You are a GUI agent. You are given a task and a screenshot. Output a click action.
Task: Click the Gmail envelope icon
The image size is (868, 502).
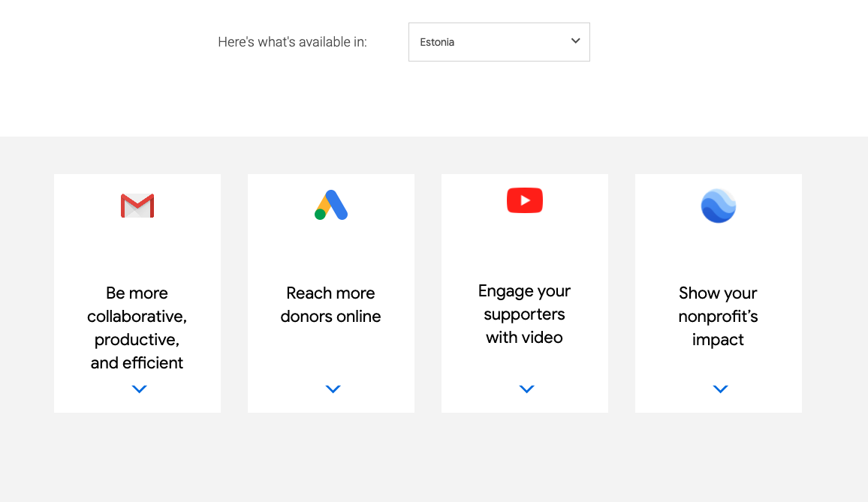click(x=137, y=206)
